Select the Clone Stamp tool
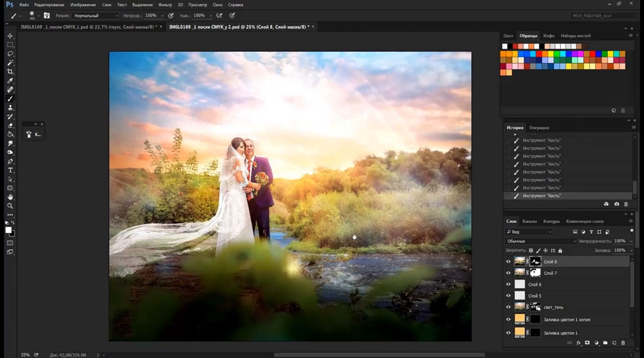The width and height of the screenshot is (644, 358). [x=10, y=108]
